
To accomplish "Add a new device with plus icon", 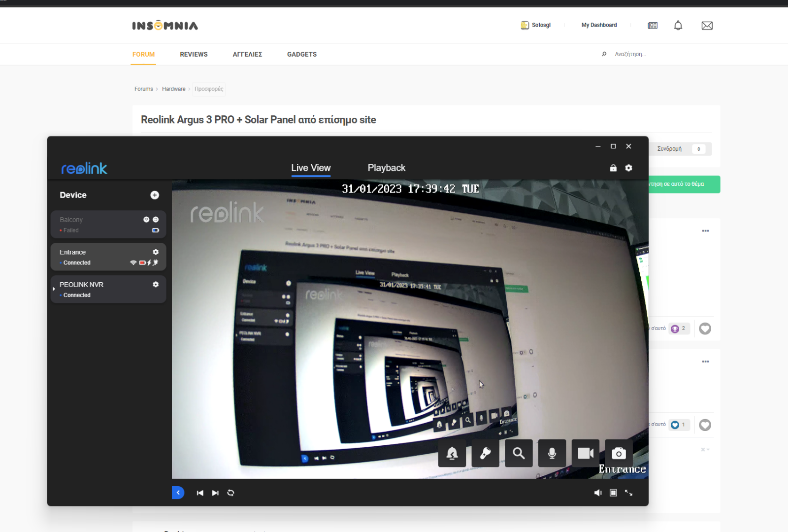I will (155, 195).
